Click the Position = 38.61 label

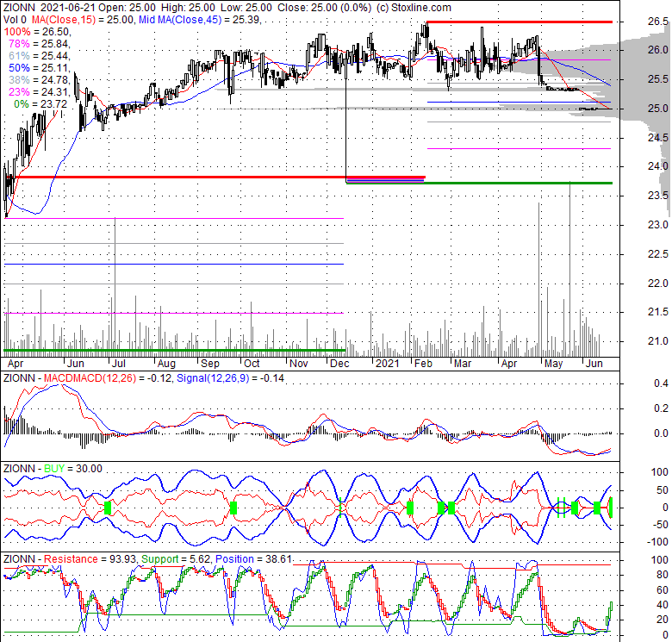(x=253, y=559)
